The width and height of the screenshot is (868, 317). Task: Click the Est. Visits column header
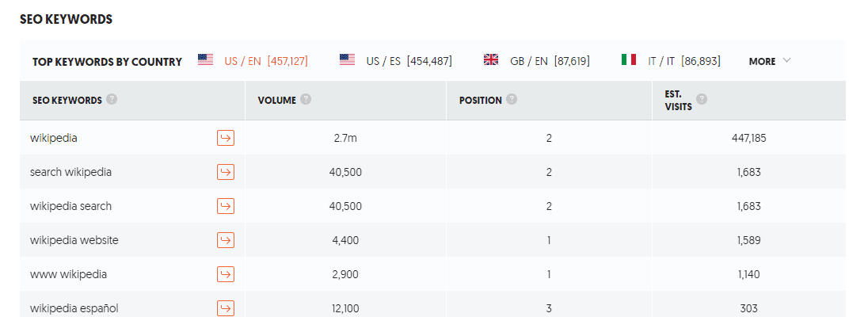(x=679, y=101)
